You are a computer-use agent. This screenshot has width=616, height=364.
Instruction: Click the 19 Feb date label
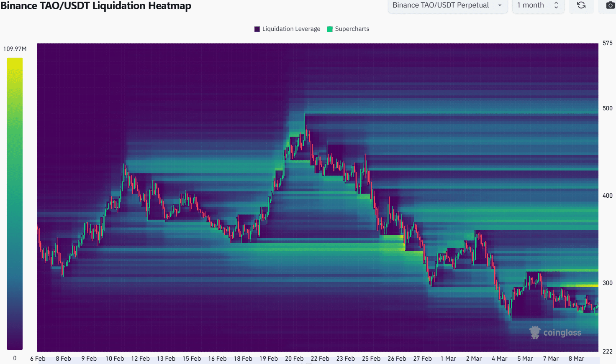pos(269,359)
